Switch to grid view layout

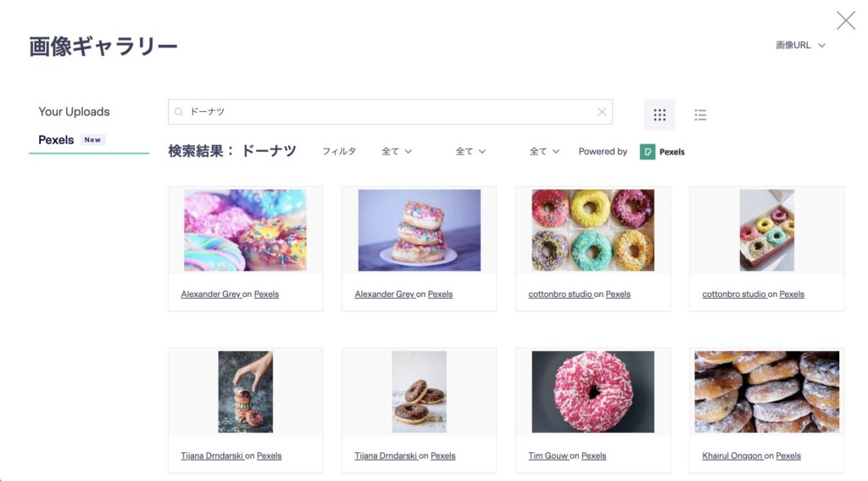(659, 115)
